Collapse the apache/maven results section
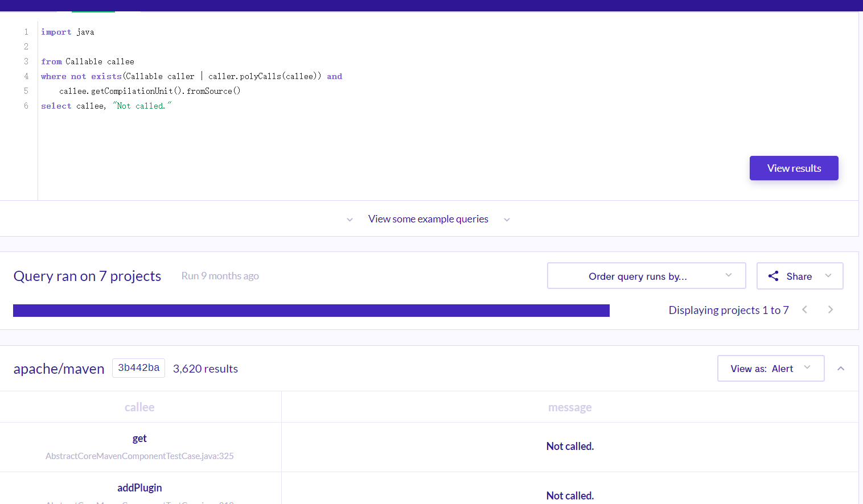Image resolution: width=863 pixels, height=504 pixels. 841,369
